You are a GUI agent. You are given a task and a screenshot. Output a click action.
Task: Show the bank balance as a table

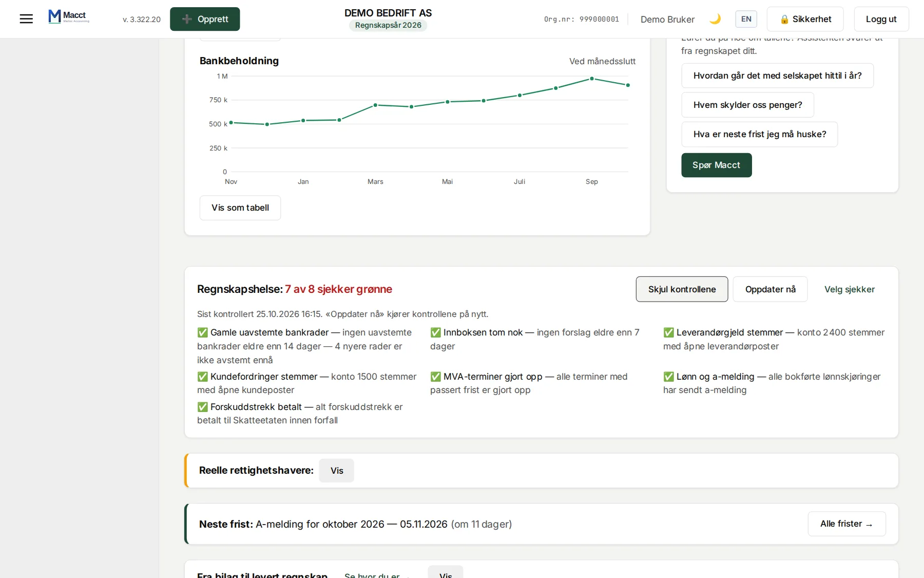click(240, 208)
